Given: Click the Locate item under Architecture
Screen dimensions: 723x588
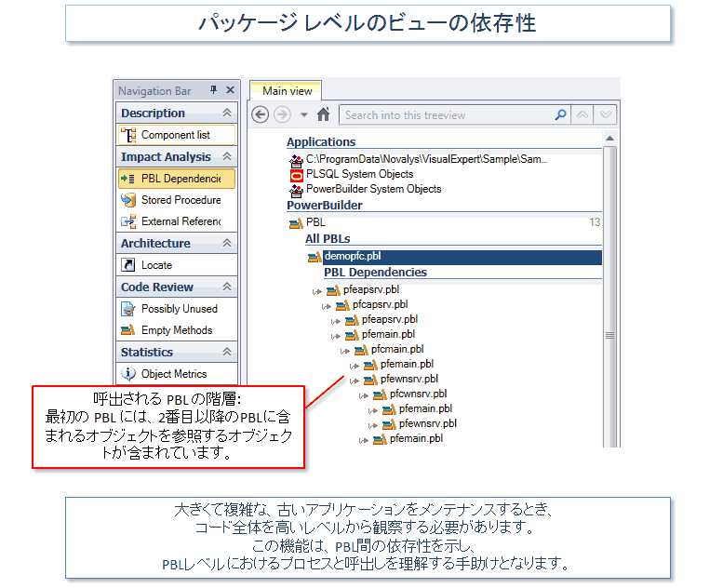Looking at the screenshot, I should click(156, 265).
